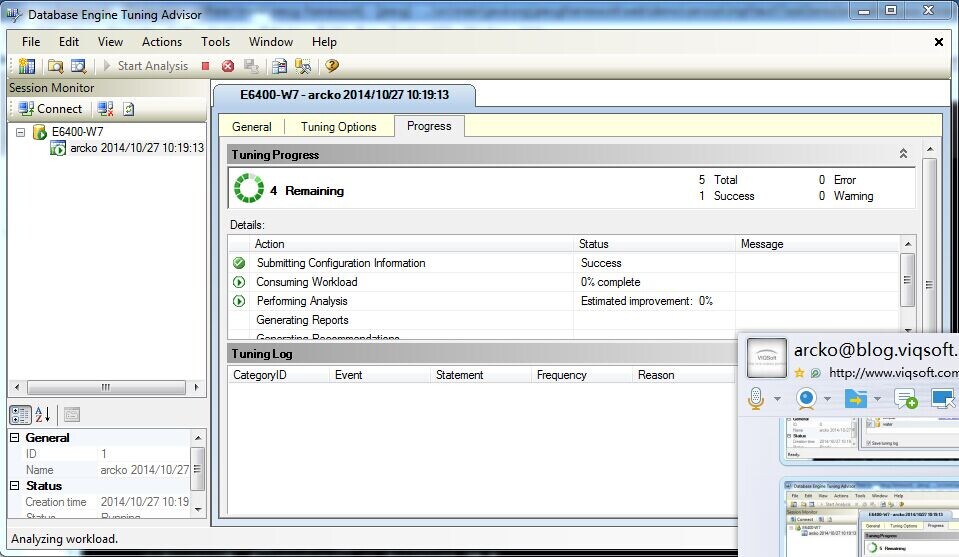Click Performing Analysis in-progress status icon
Image resolution: width=959 pixels, height=557 pixels.
(239, 301)
